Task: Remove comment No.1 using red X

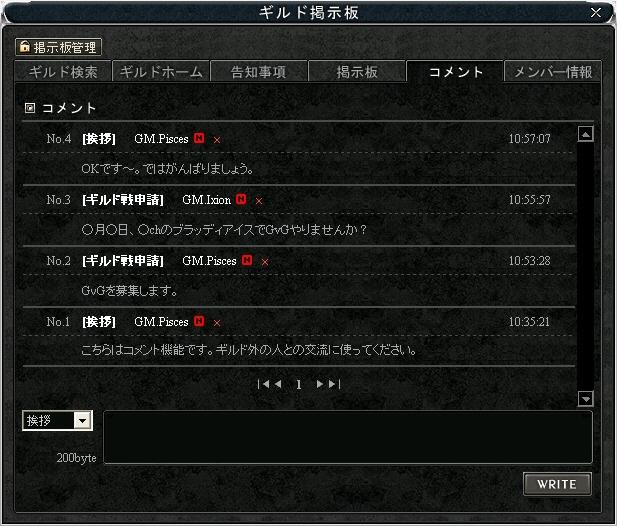Action: pyautogui.click(x=217, y=323)
